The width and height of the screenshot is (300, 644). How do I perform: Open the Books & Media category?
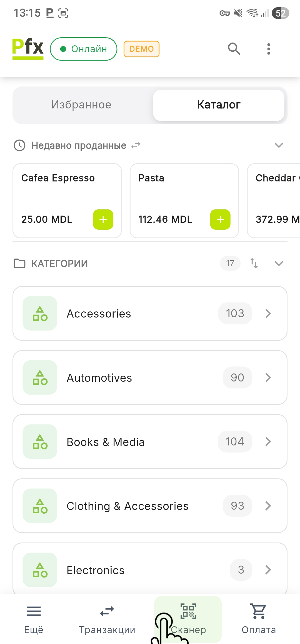pos(150,442)
